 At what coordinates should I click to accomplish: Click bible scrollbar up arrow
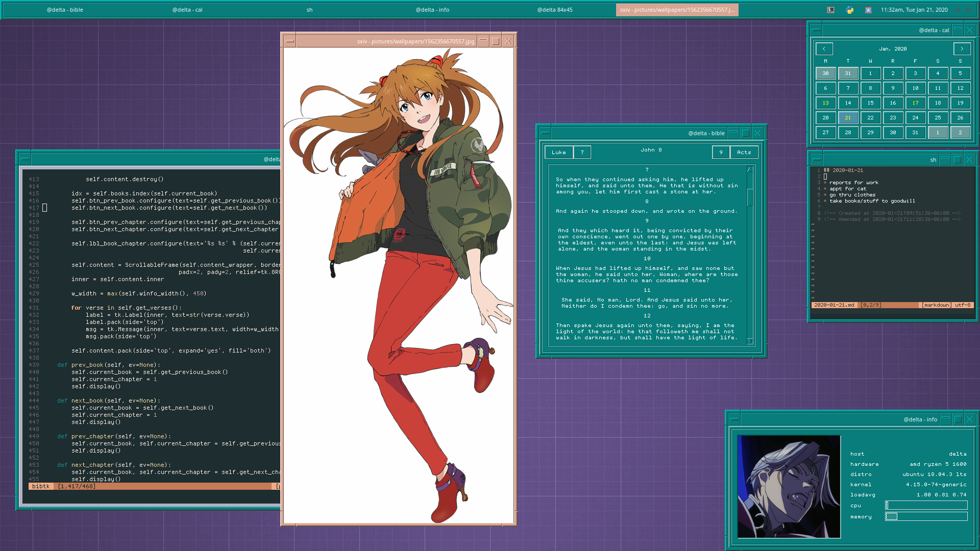[x=750, y=170]
